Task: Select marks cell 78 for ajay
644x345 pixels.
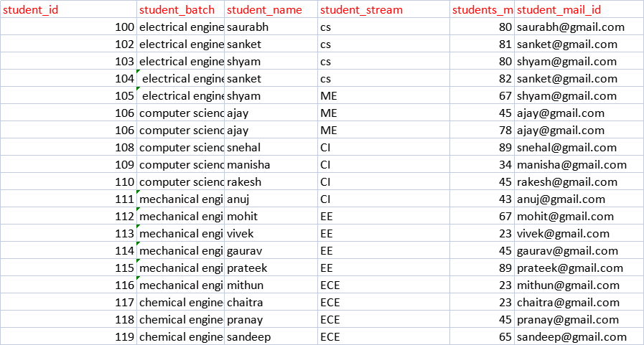Action: click(x=482, y=130)
